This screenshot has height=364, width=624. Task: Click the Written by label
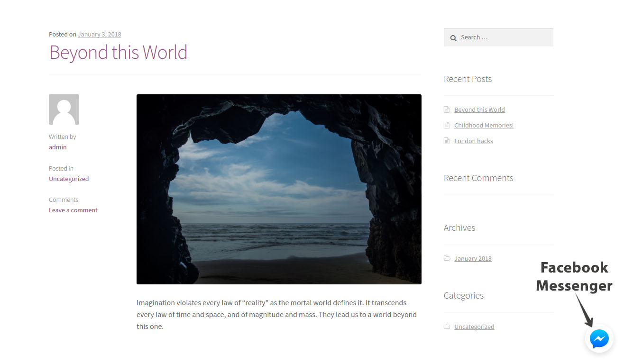(x=62, y=136)
